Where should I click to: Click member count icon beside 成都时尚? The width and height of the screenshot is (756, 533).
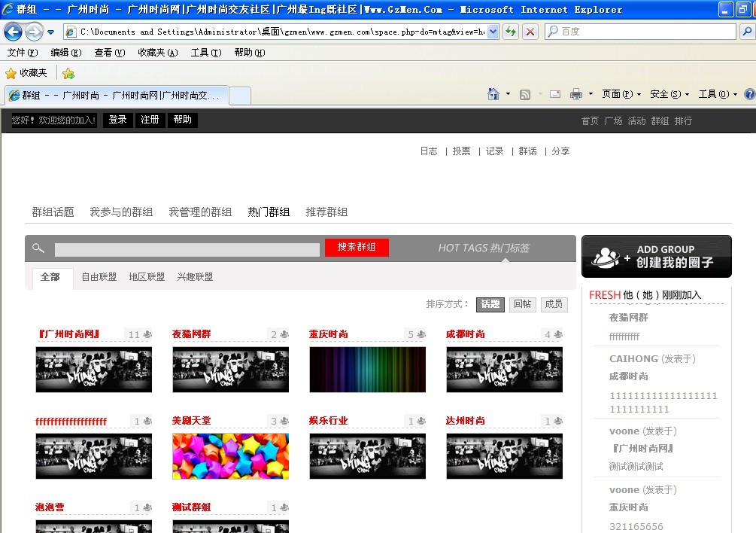click(x=558, y=334)
